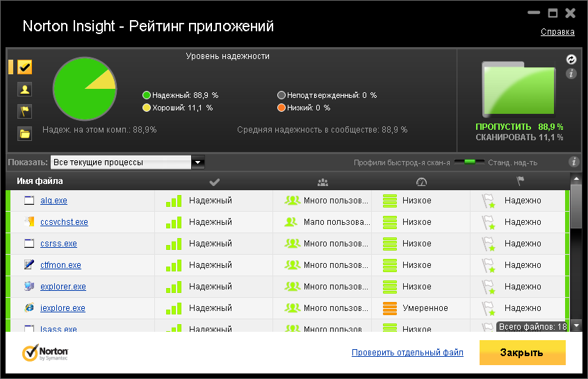Click the ПРОПУСТИТЬ 88,9 % text
This screenshot has height=379, width=588.
click(x=519, y=126)
